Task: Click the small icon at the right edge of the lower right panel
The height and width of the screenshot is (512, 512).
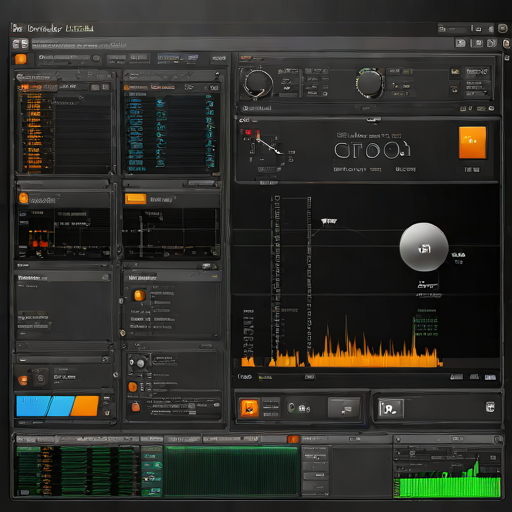Action: pyautogui.click(x=490, y=407)
